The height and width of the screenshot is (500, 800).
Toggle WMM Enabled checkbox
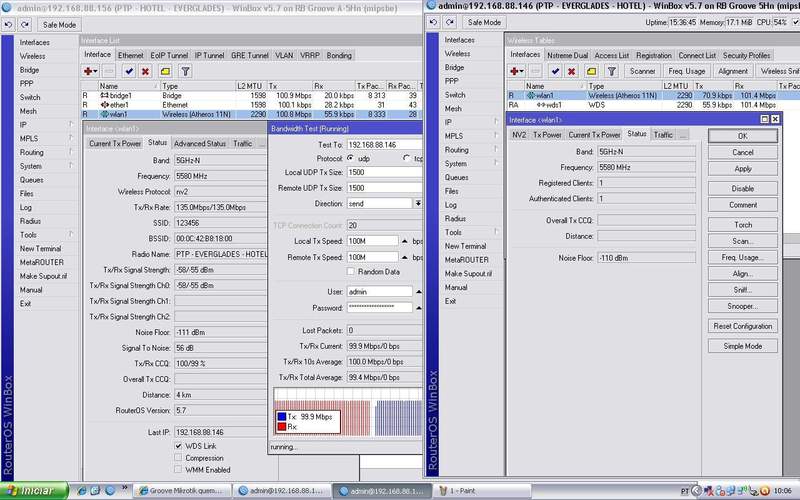(178, 469)
